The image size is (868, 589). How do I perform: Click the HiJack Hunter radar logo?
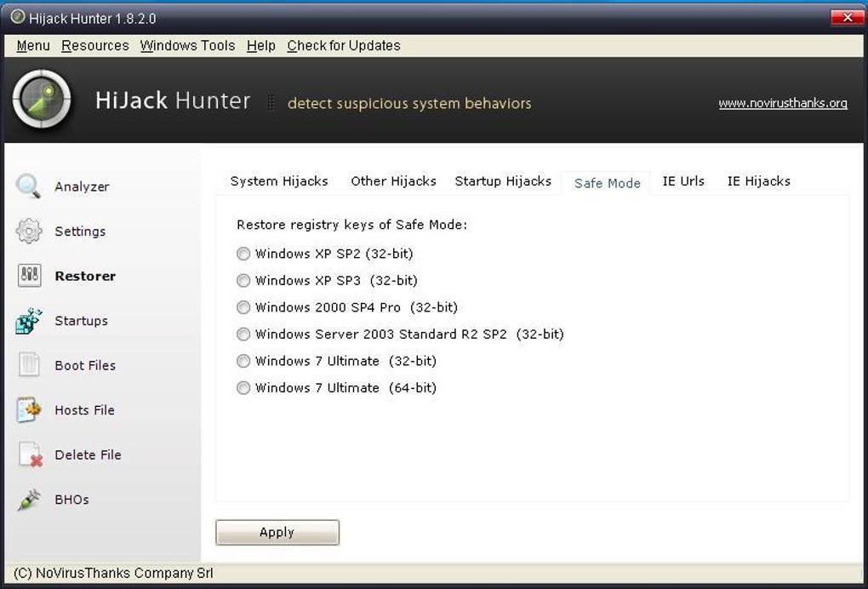[42, 100]
